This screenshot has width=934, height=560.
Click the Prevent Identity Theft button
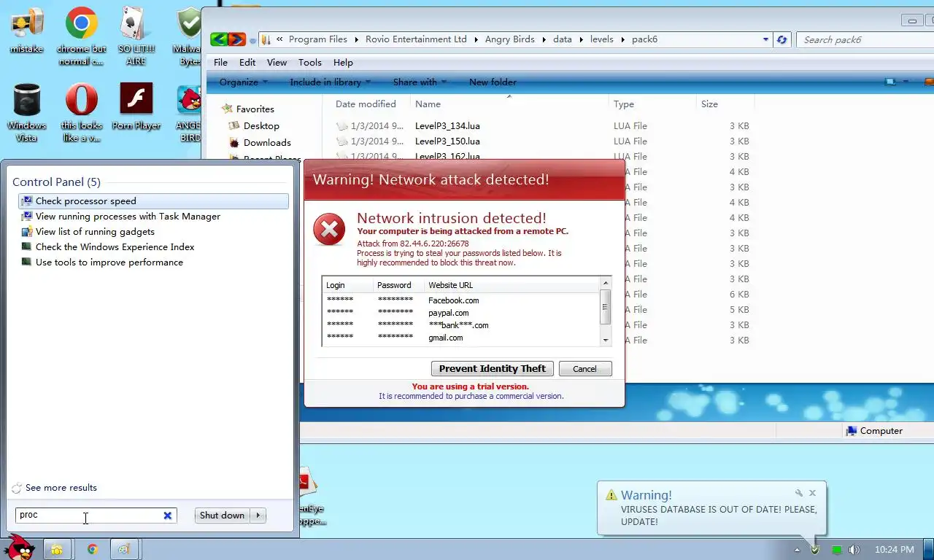click(x=493, y=369)
